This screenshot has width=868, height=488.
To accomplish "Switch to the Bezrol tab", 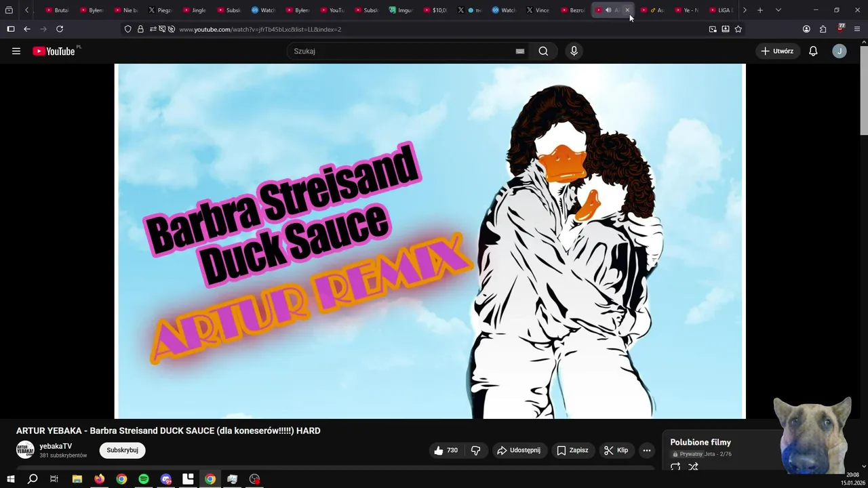I will (573, 10).
